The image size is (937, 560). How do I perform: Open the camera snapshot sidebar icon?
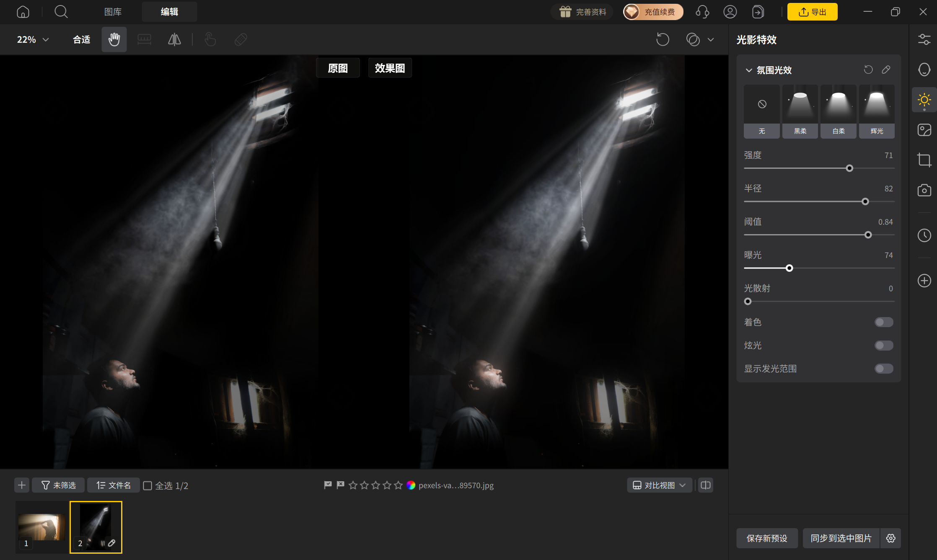(x=924, y=190)
